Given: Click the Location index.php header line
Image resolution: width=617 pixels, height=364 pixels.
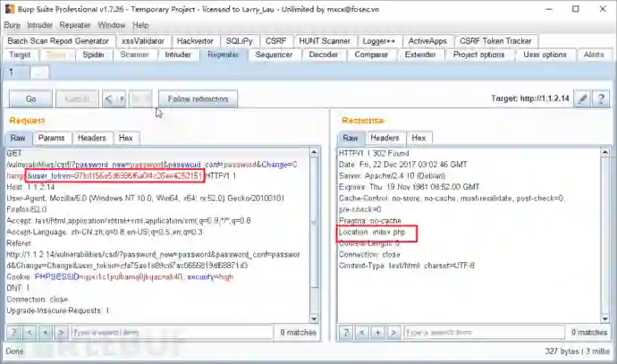Looking at the screenshot, I should coord(372,233).
